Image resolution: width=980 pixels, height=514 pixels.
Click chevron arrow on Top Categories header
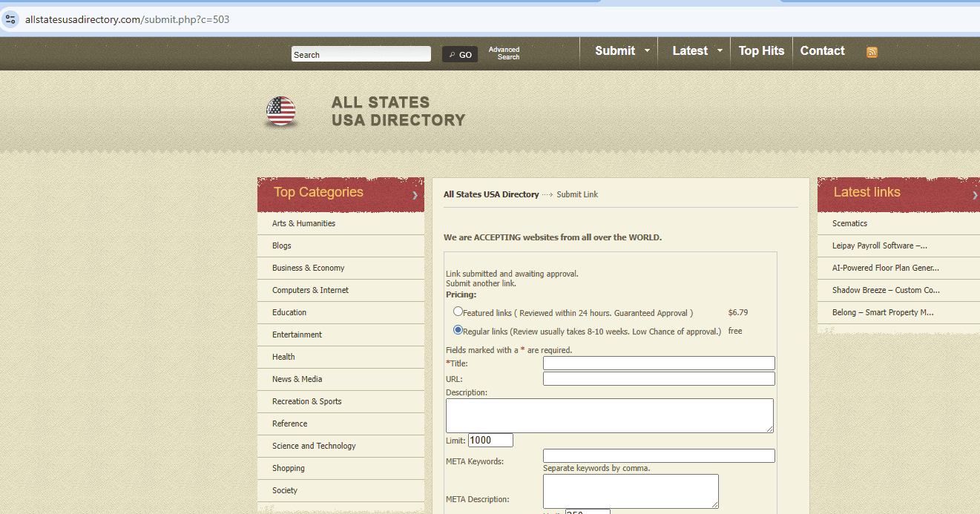[415, 195]
